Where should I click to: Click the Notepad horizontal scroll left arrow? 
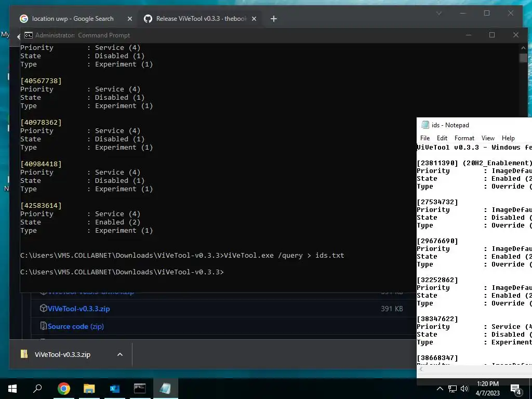pos(421,369)
